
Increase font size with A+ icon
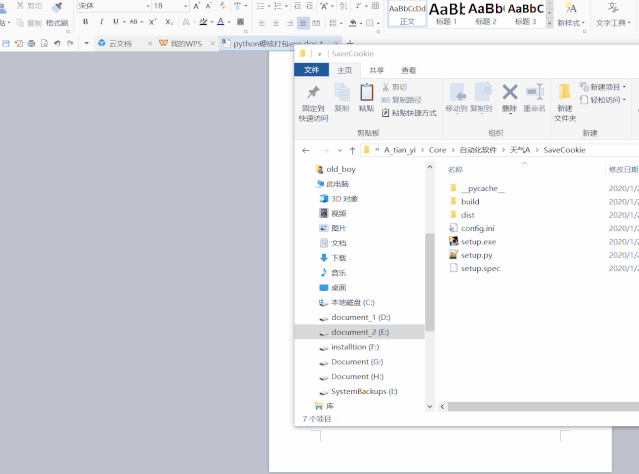tap(197, 6)
